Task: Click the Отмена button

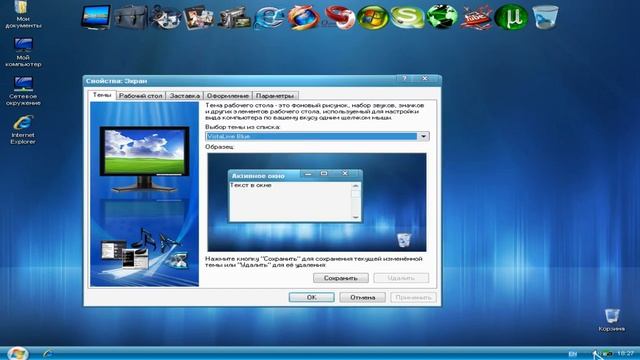Action: [x=362, y=297]
